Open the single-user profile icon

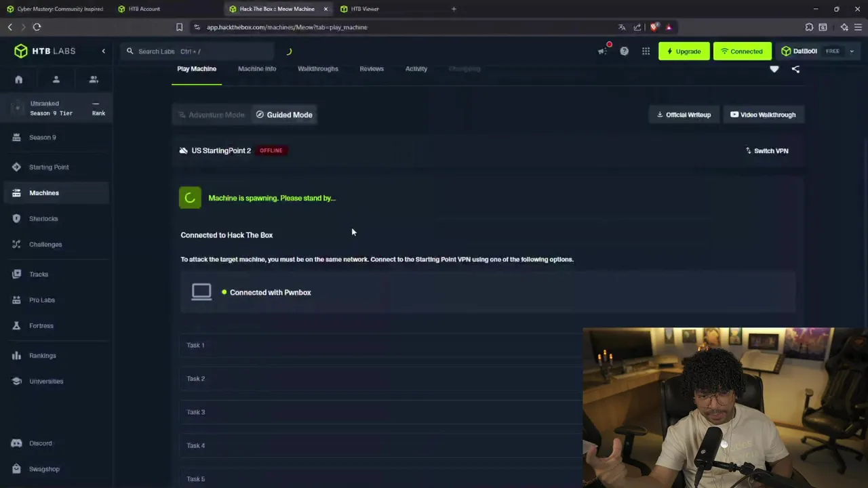tap(56, 79)
